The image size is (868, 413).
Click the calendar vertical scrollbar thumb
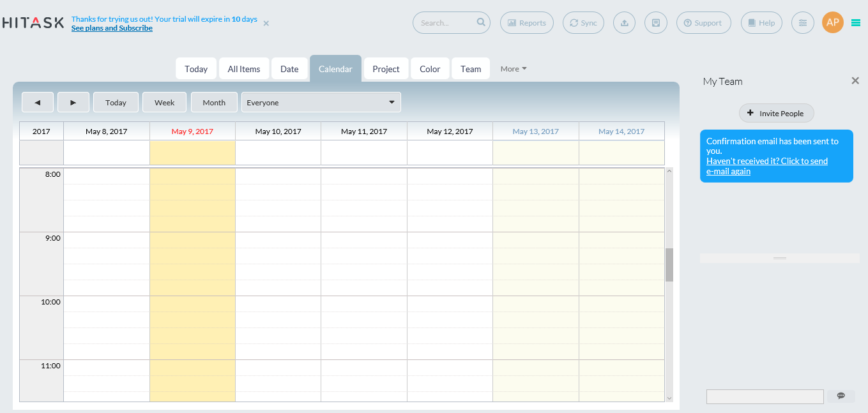click(669, 265)
